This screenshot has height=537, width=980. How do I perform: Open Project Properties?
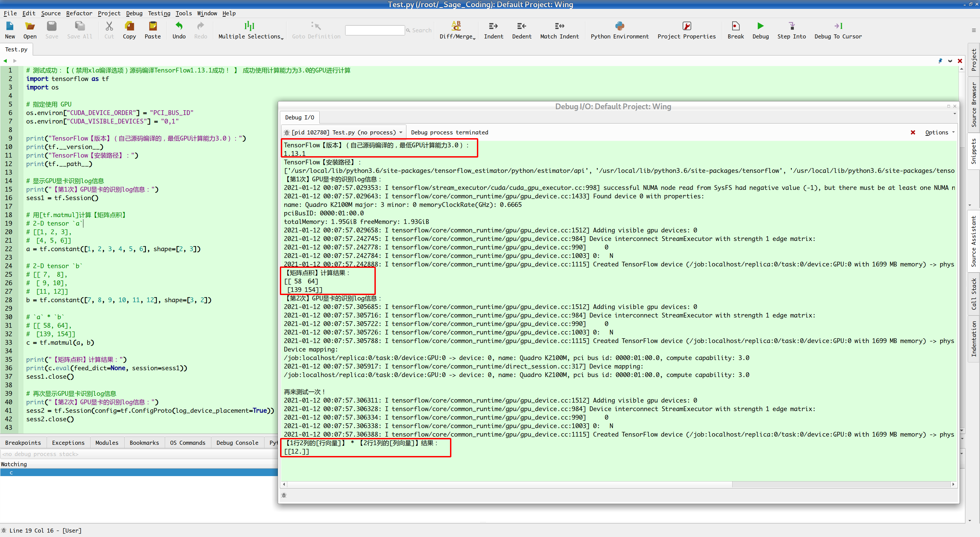[x=686, y=30]
